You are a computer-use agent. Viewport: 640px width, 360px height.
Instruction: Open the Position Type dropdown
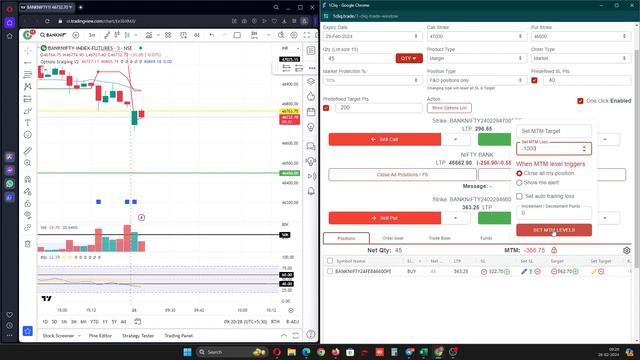click(x=477, y=80)
